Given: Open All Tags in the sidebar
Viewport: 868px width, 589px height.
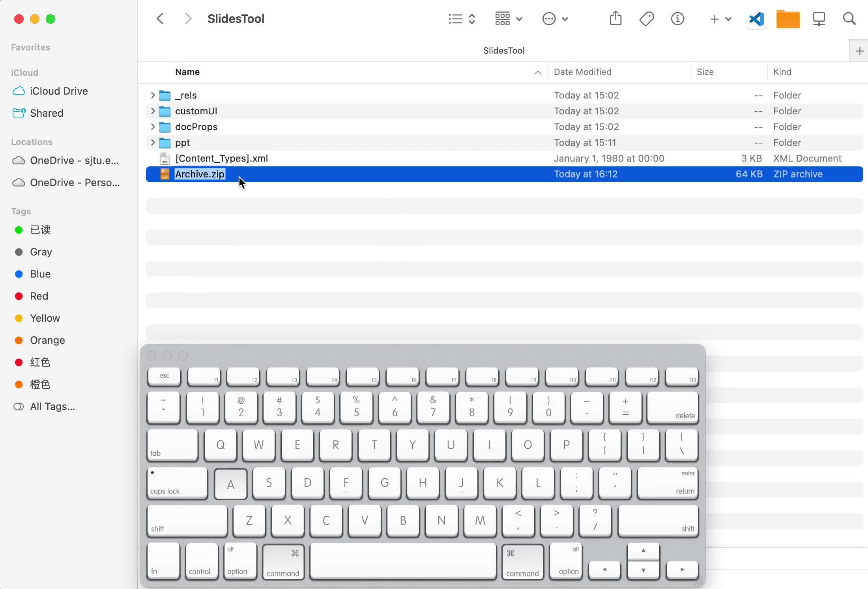Looking at the screenshot, I should coord(53,406).
